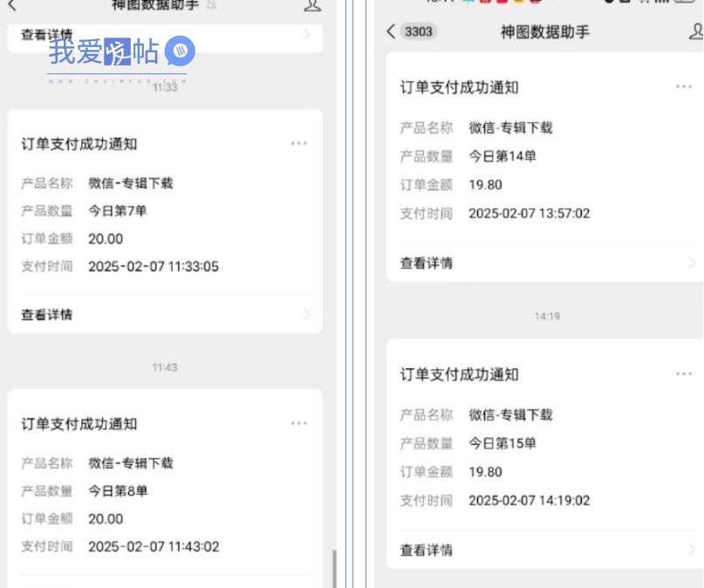704x588 pixels.
Task: Open more options on the 今日第8单 card
Action: click(298, 423)
